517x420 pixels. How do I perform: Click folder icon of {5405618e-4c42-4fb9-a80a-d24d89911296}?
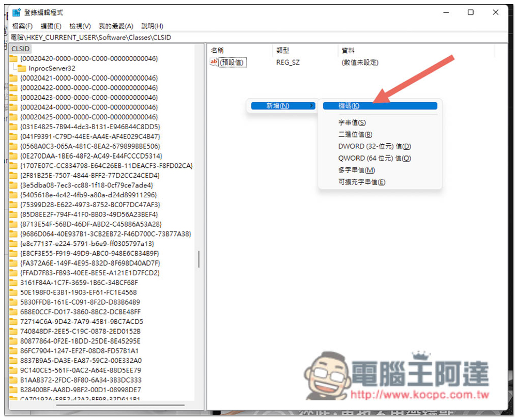pos(13,195)
